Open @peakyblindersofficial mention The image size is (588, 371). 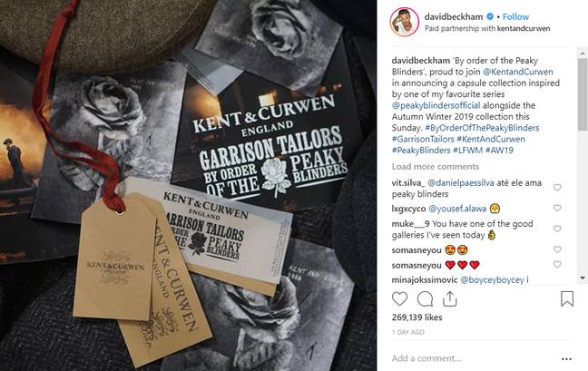point(436,105)
